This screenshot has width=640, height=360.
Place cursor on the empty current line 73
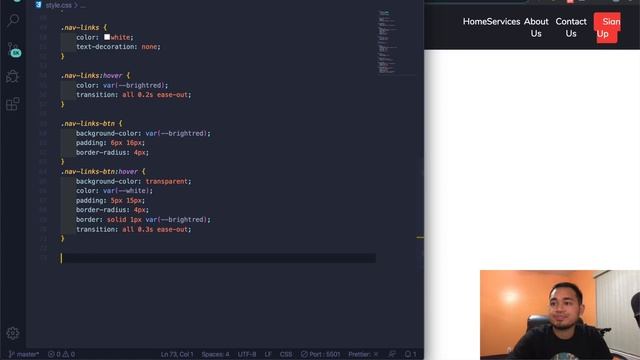click(218, 258)
